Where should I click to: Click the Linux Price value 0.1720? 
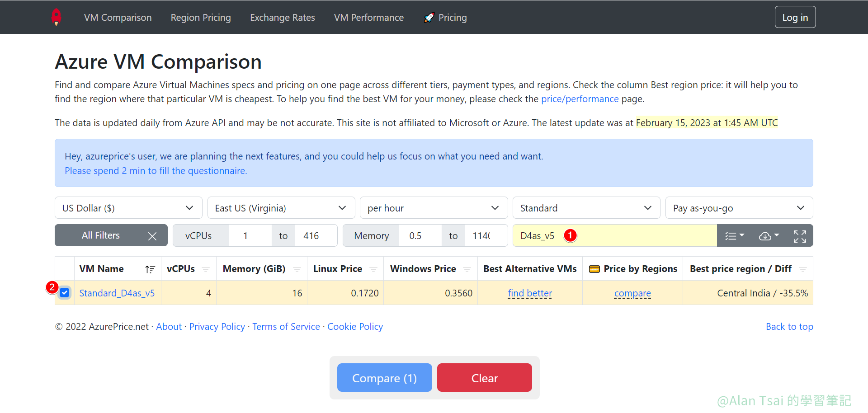click(x=365, y=293)
